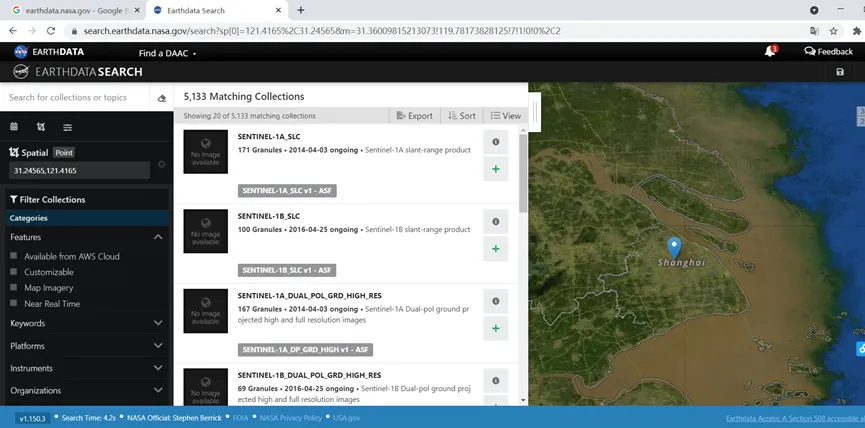
Task: Check the Near Real Time filter
Action: pyautogui.click(x=14, y=303)
